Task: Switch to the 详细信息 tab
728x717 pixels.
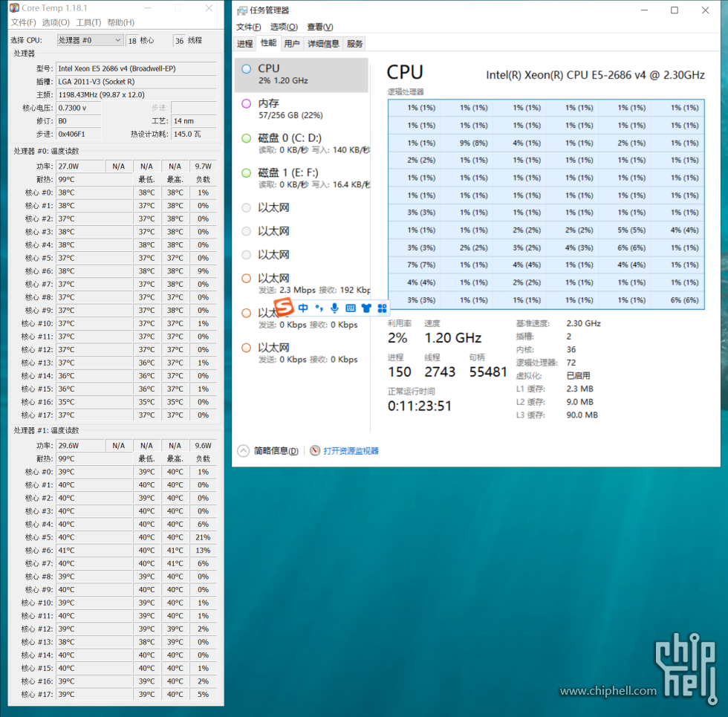Action: [x=323, y=44]
